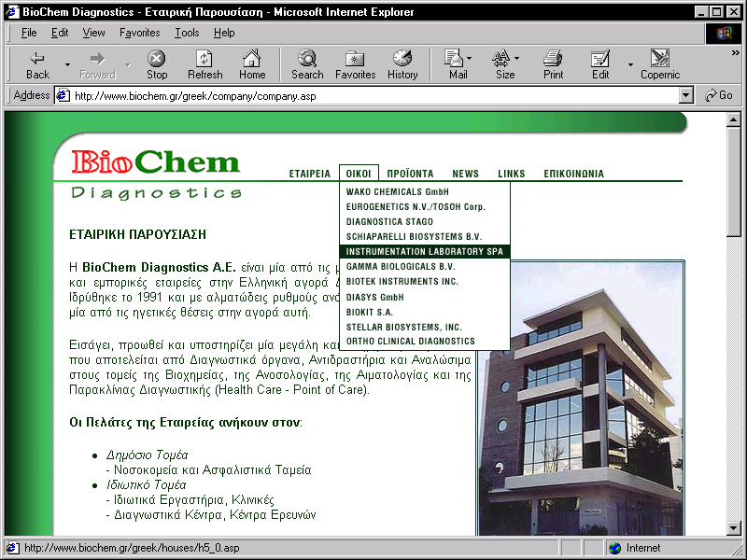This screenshot has height=560, width=747.
Task: Click the Ιδιωτικό Τομέα bullet text
Action: point(146,485)
